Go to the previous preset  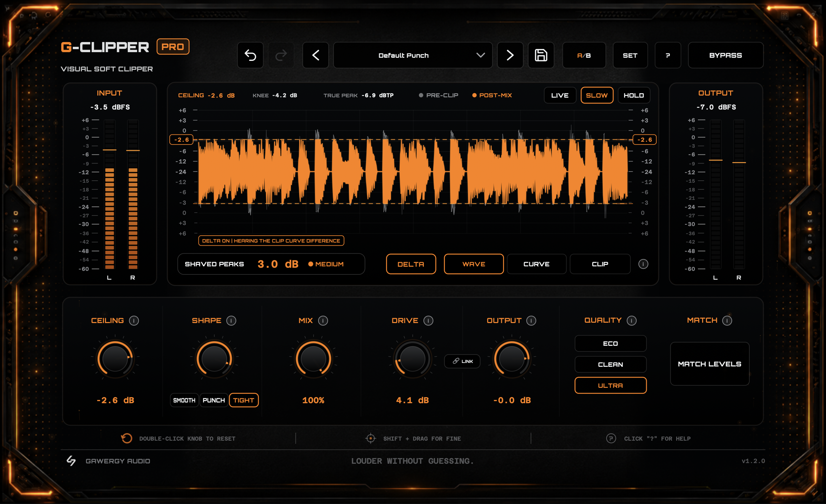tap(316, 55)
